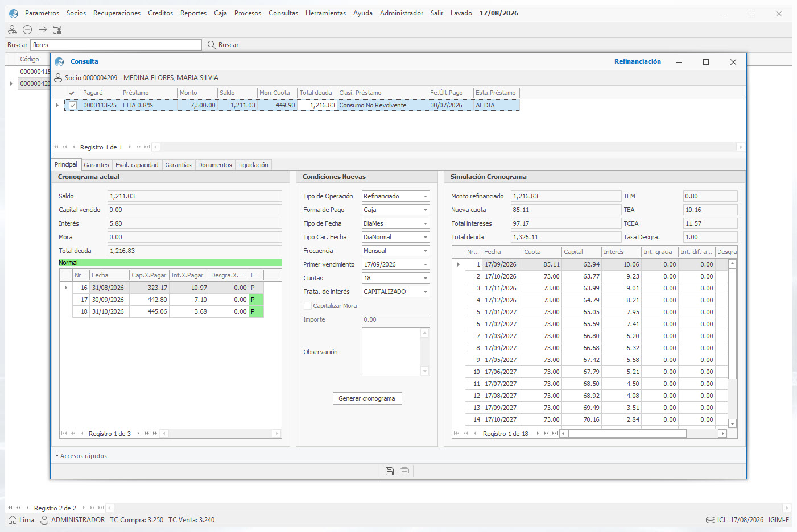This screenshot has height=532, width=797.
Task: Open the Herramientas menu
Action: click(x=325, y=13)
